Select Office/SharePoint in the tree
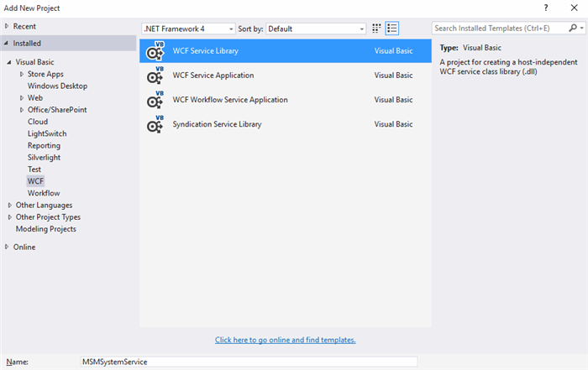Image resolution: width=588 pixels, height=370 pixels. [x=57, y=110]
